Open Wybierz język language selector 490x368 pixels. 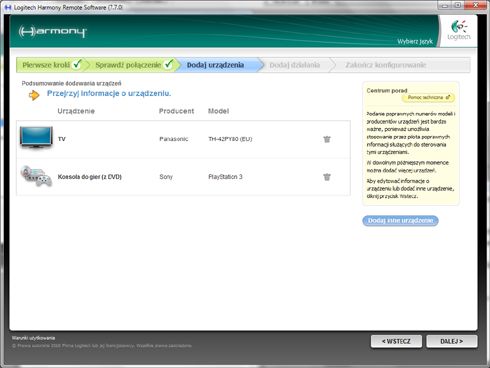pyautogui.click(x=415, y=41)
